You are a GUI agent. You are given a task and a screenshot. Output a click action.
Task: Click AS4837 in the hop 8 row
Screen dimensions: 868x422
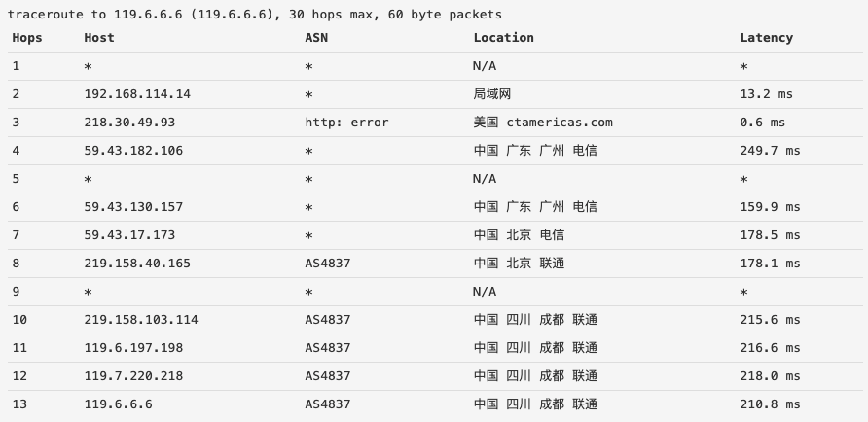(x=328, y=264)
